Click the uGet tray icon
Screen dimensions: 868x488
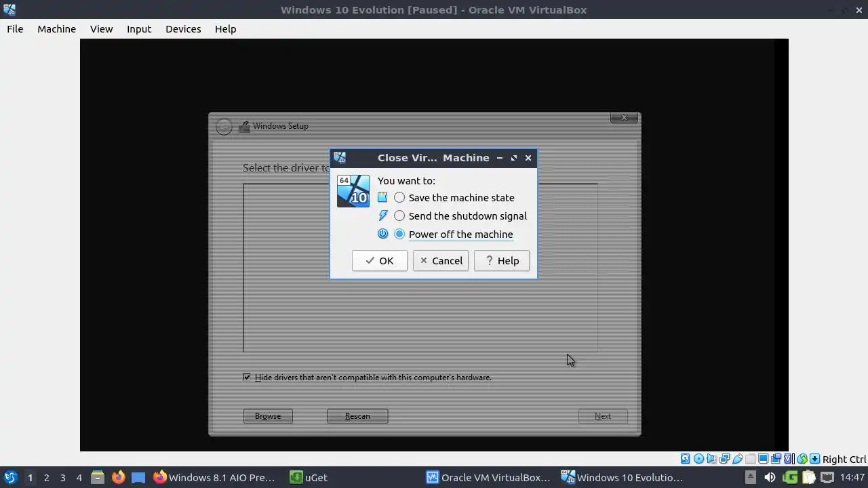click(x=789, y=477)
